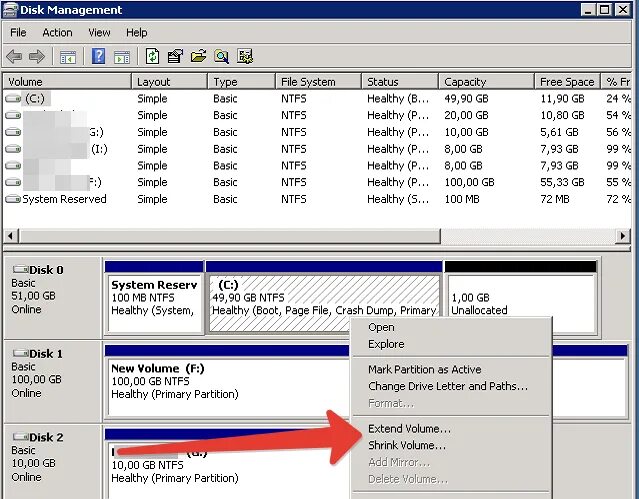Select Change Drive Letter and Paths

[451, 386]
